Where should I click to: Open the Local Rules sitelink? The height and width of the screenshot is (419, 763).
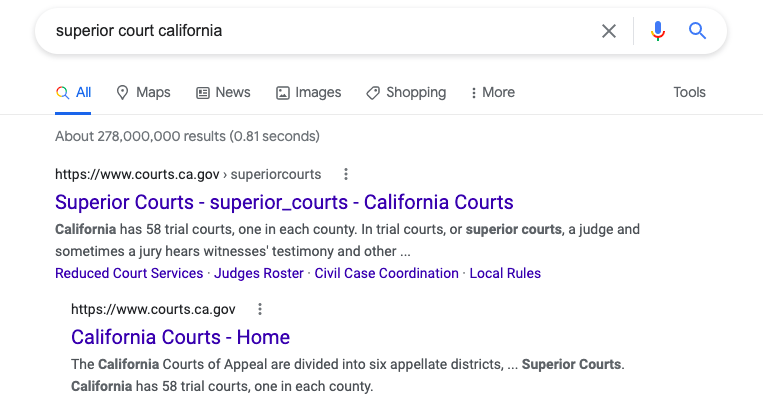tap(505, 273)
